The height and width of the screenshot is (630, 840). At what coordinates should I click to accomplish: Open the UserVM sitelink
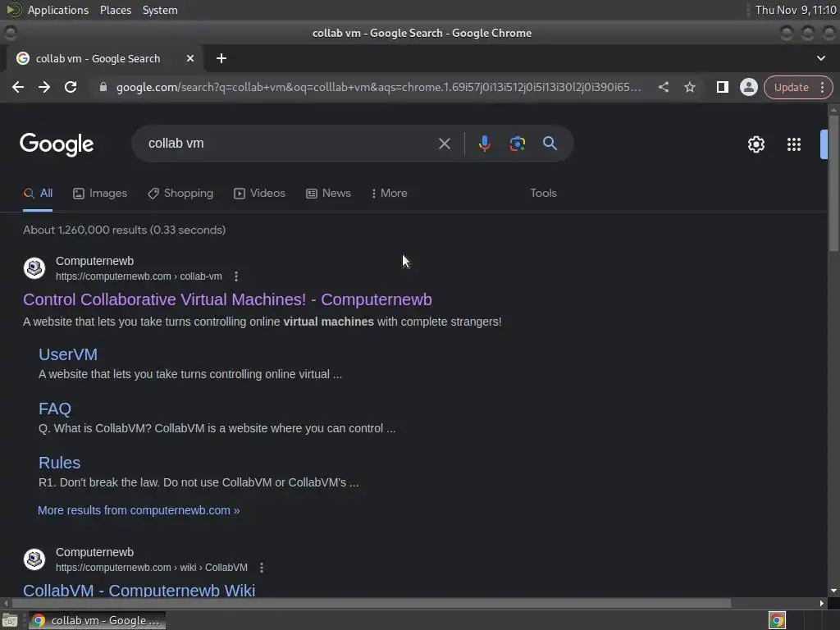coord(68,354)
